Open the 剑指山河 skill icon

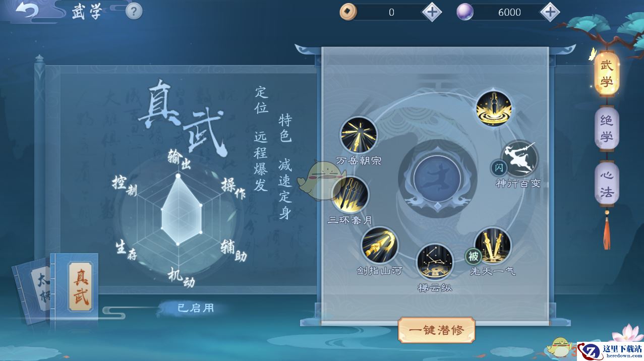pyautogui.click(x=380, y=245)
